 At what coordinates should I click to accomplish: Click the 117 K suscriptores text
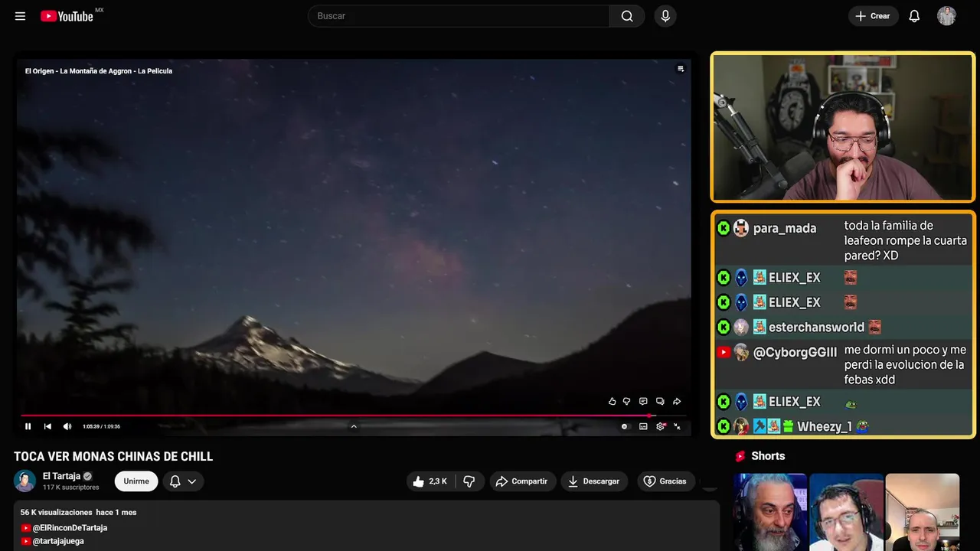tap(71, 487)
